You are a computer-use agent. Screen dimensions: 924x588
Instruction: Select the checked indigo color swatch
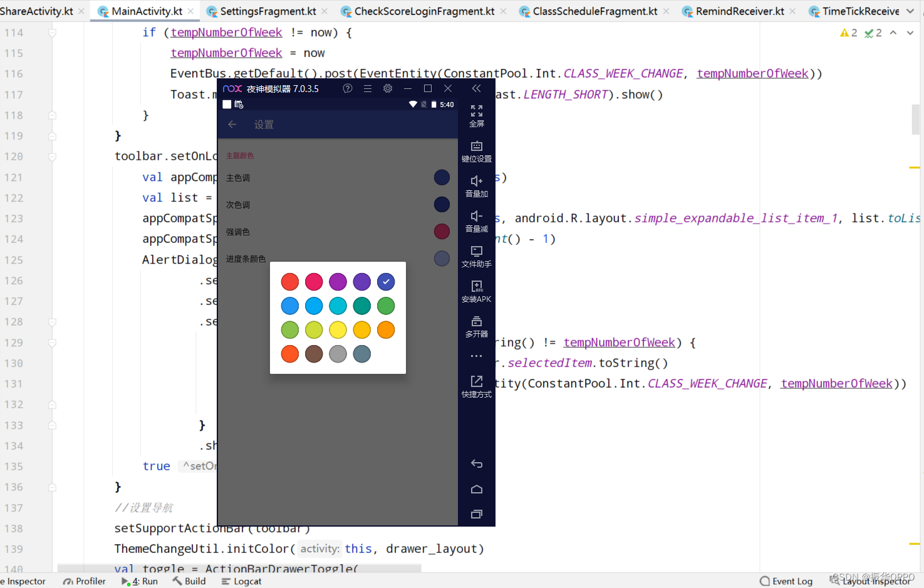(386, 282)
